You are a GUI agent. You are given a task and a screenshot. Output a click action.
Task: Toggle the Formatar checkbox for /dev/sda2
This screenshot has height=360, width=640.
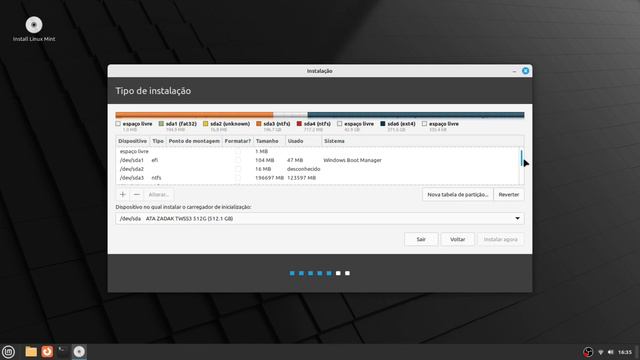(238, 169)
